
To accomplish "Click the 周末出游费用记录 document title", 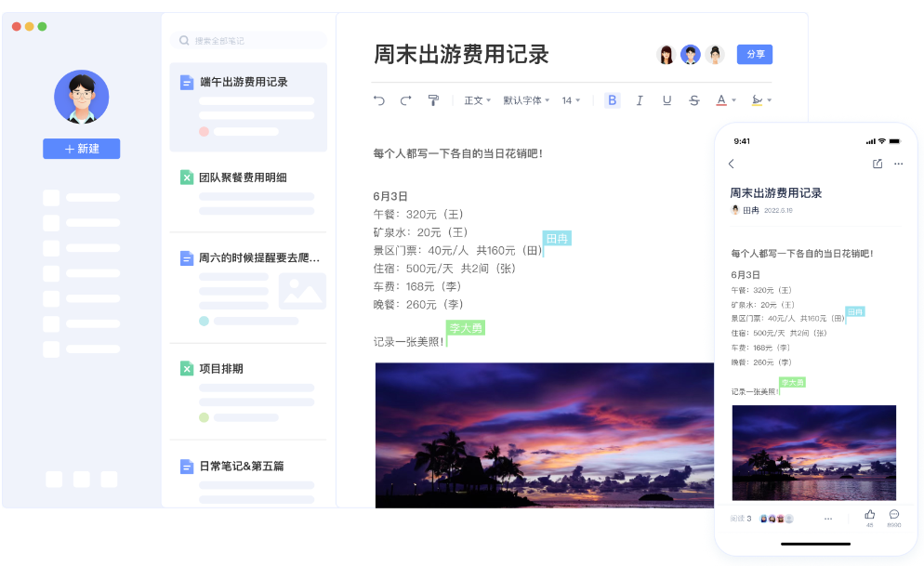I will [461, 54].
